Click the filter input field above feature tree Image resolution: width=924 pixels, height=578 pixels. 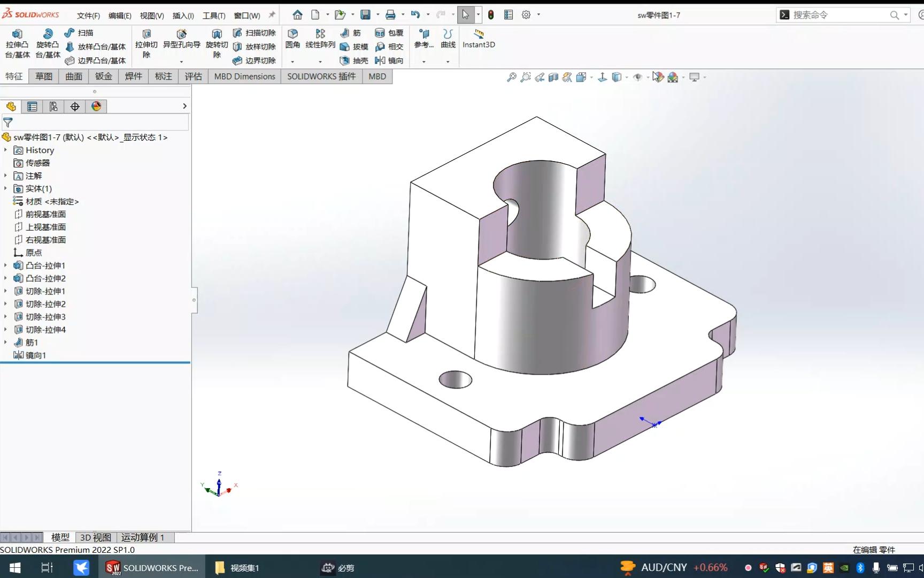[96, 123]
